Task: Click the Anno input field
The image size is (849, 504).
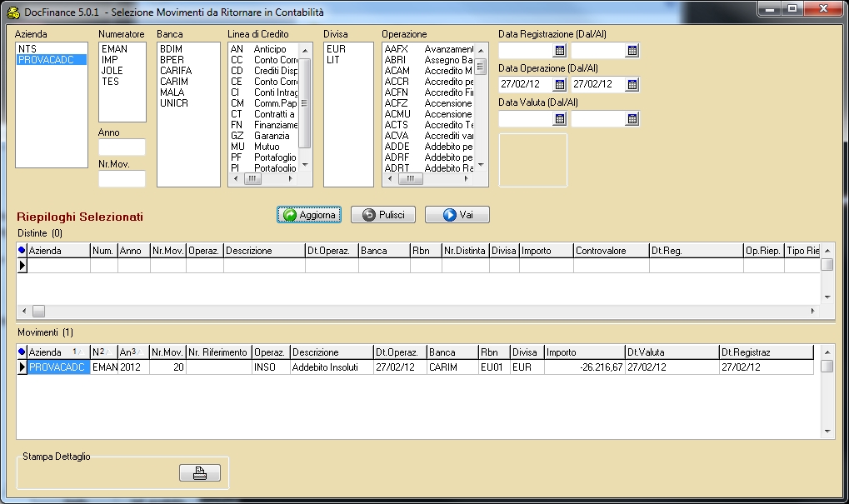Action: [x=122, y=147]
